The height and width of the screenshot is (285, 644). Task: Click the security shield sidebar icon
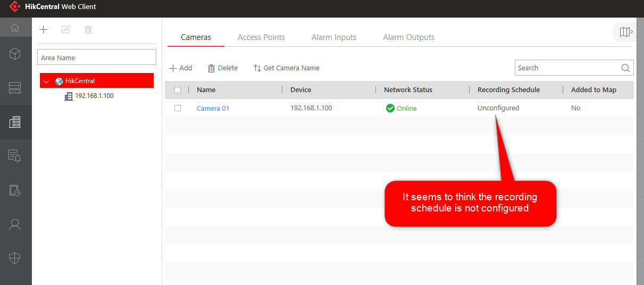pyautogui.click(x=15, y=258)
